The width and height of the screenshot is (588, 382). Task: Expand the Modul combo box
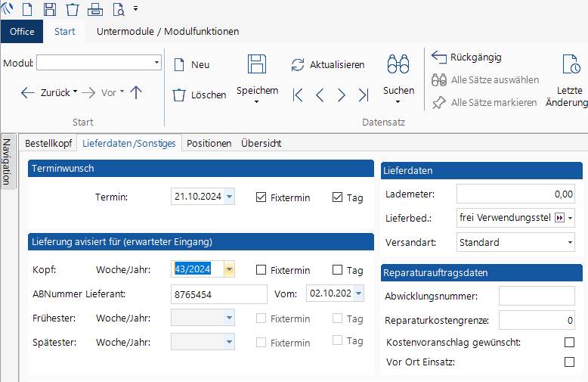pos(156,63)
